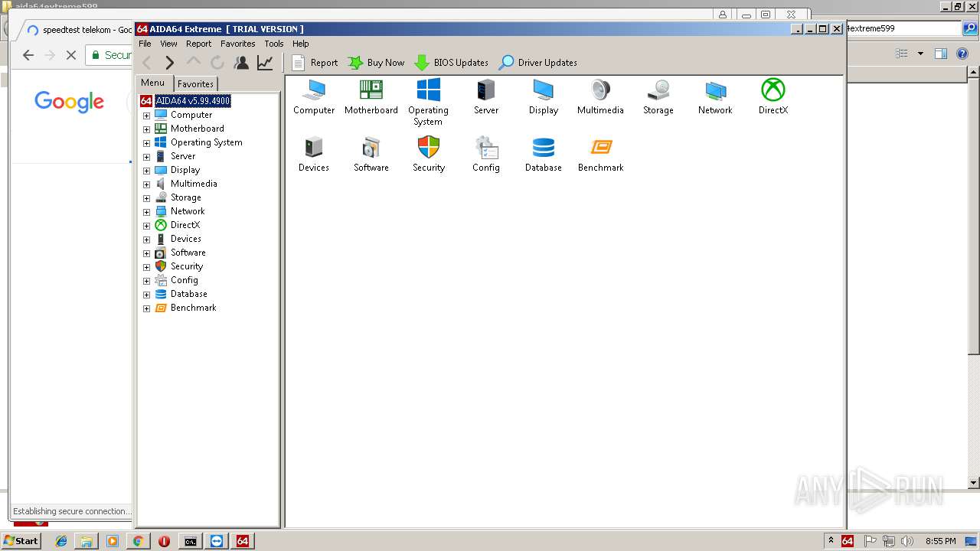Click AIDA64 taskbar button

pos(243,541)
